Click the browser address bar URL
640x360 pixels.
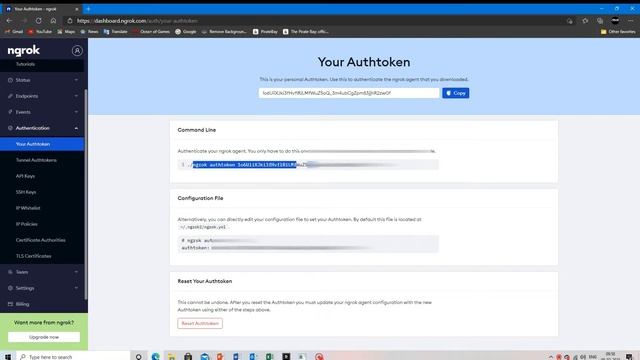(137, 21)
